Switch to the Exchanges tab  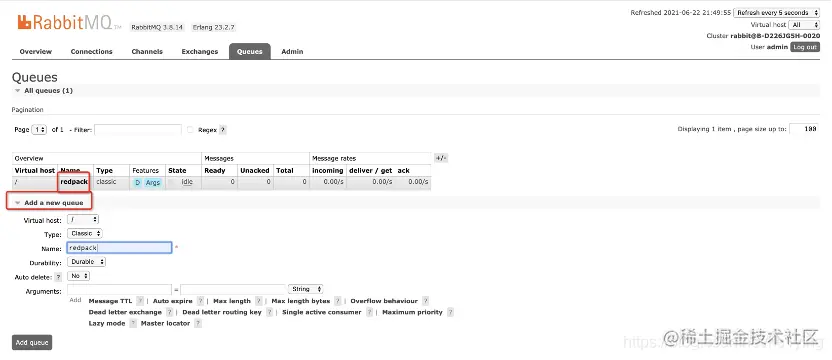coord(200,52)
